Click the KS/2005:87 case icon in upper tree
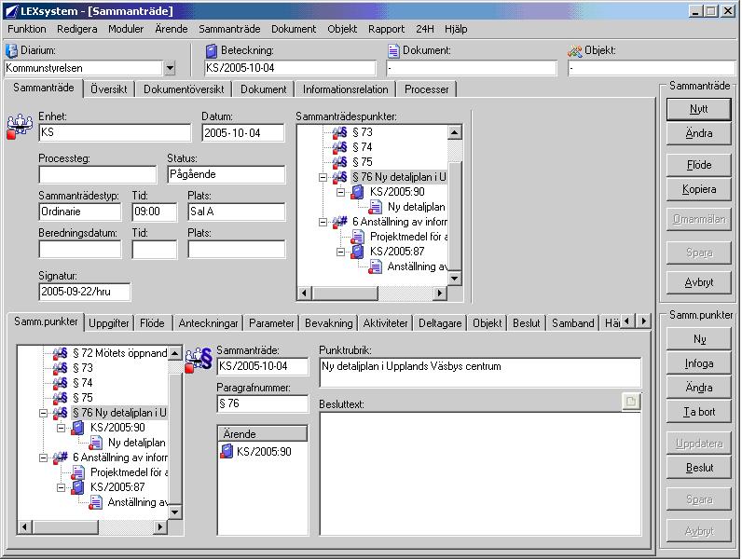This screenshot has width=742, height=560. pyautogui.click(x=357, y=252)
